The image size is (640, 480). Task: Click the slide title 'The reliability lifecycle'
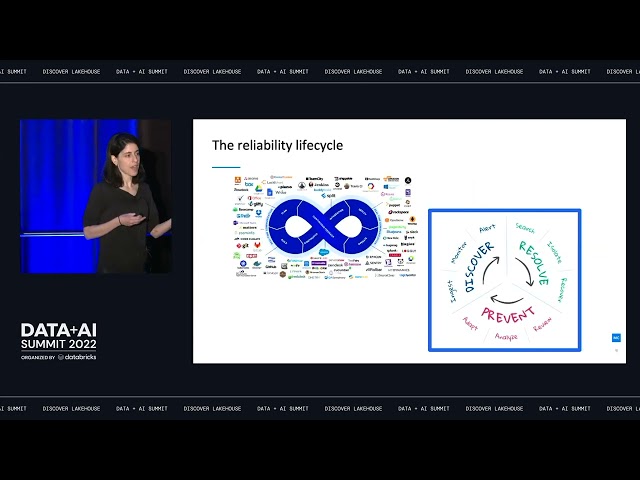point(277,145)
